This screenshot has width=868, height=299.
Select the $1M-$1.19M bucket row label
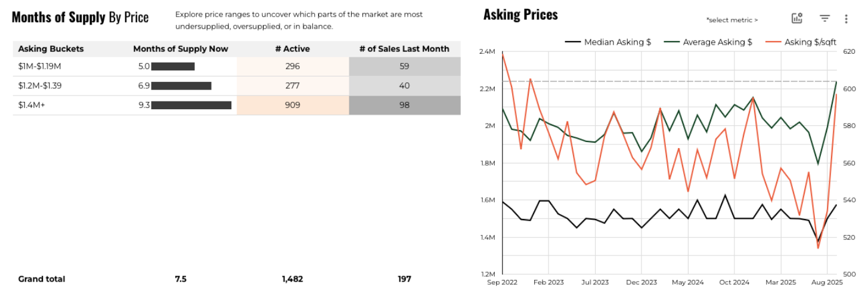pos(41,66)
